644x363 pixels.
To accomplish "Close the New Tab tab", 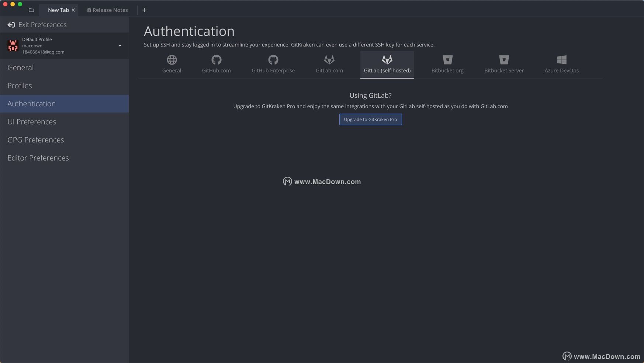I will click(73, 10).
